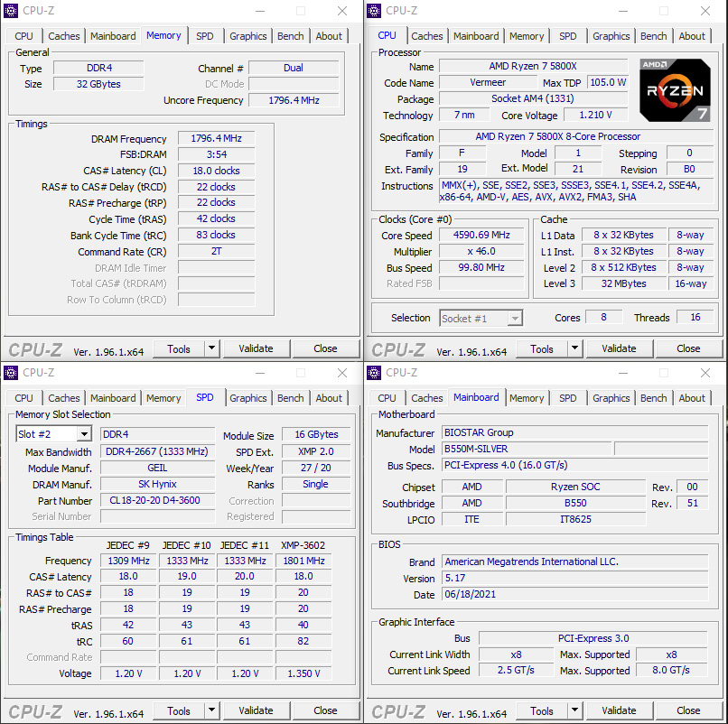Expand the Tools dropdown arrow in the Memory window
728x724 pixels.
tap(212, 348)
